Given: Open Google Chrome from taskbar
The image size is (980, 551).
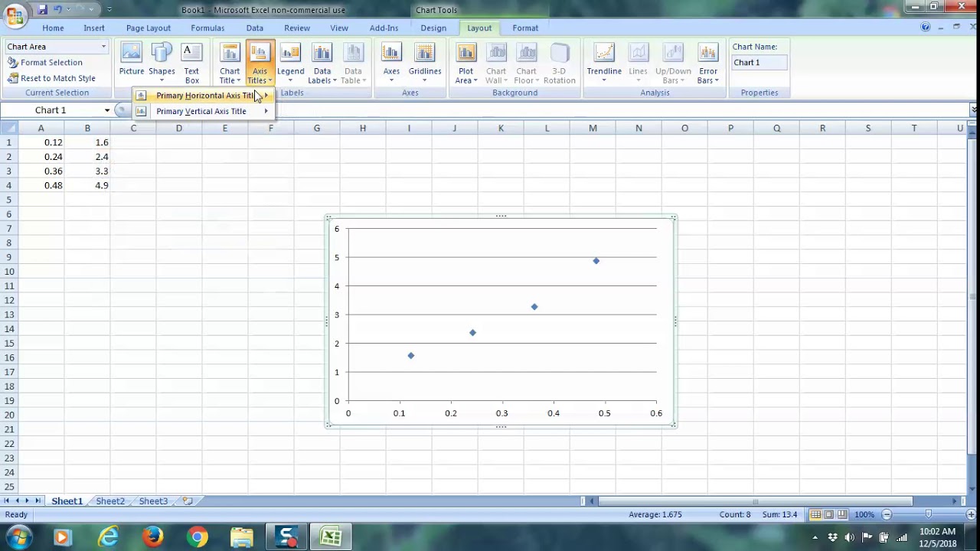Looking at the screenshot, I should 198,537.
